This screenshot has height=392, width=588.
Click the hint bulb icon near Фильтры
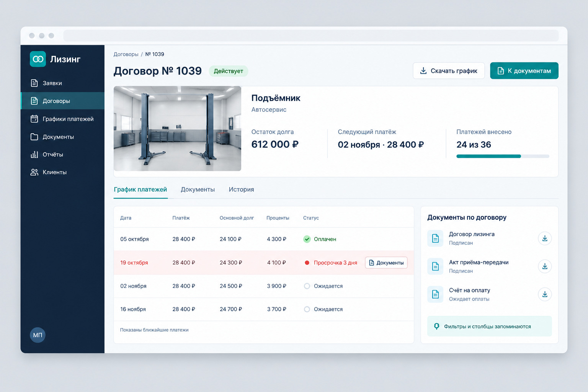click(x=436, y=327)
